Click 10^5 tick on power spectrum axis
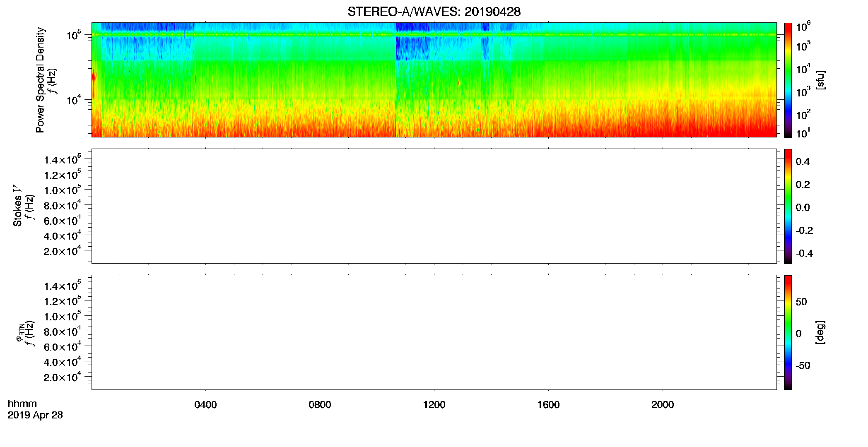 coord(73,35)
